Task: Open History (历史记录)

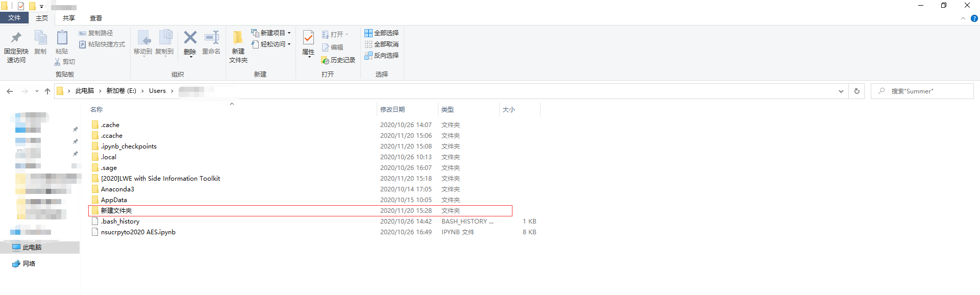Action: click(x=338, y=60)
